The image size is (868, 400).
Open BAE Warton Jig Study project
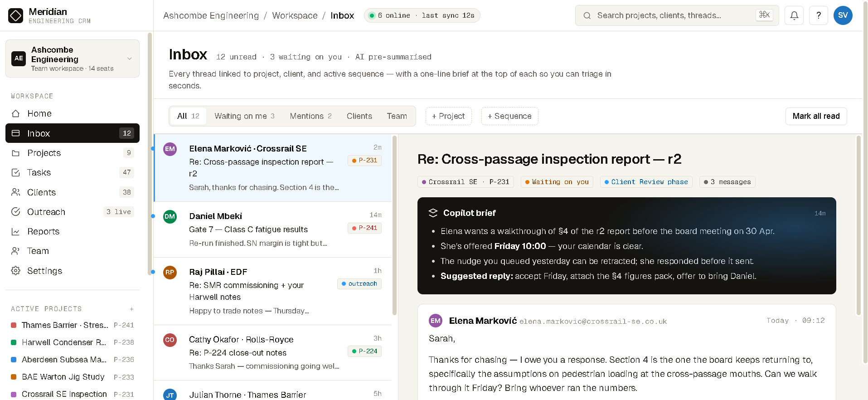(73, 377)
